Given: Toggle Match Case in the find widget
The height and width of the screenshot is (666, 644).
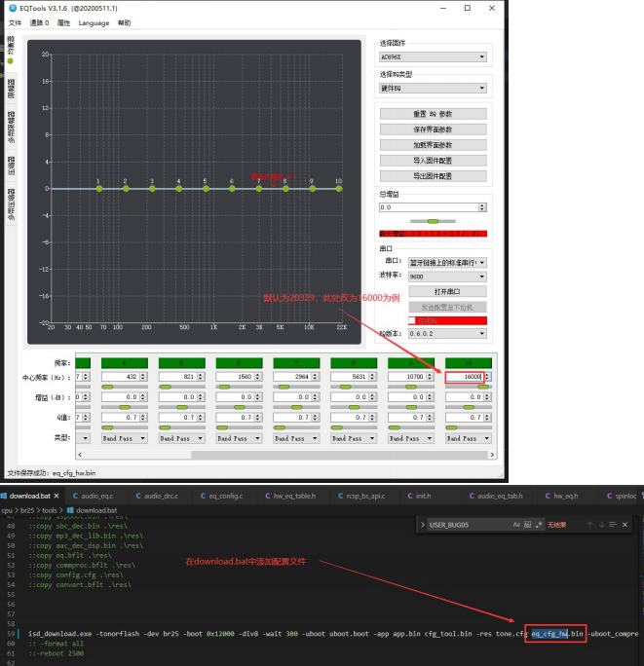Looking at the screenshot, I should 516,525.
